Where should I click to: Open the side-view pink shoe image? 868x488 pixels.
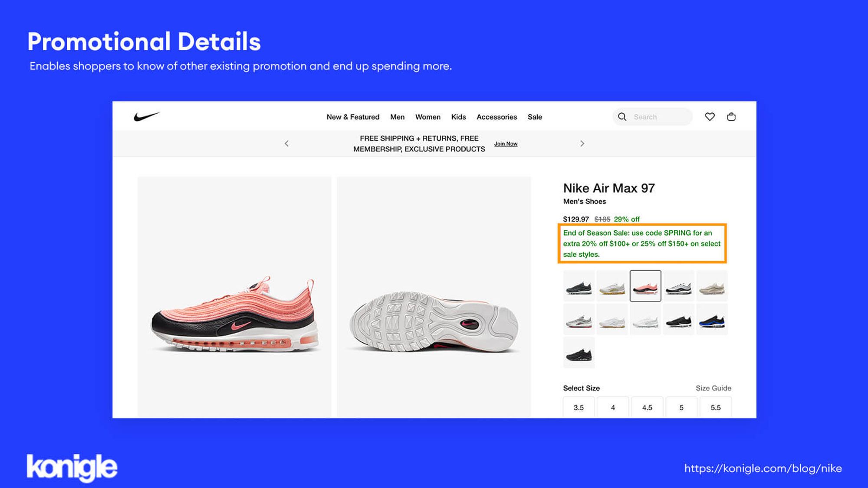click(x=234, y=297)
